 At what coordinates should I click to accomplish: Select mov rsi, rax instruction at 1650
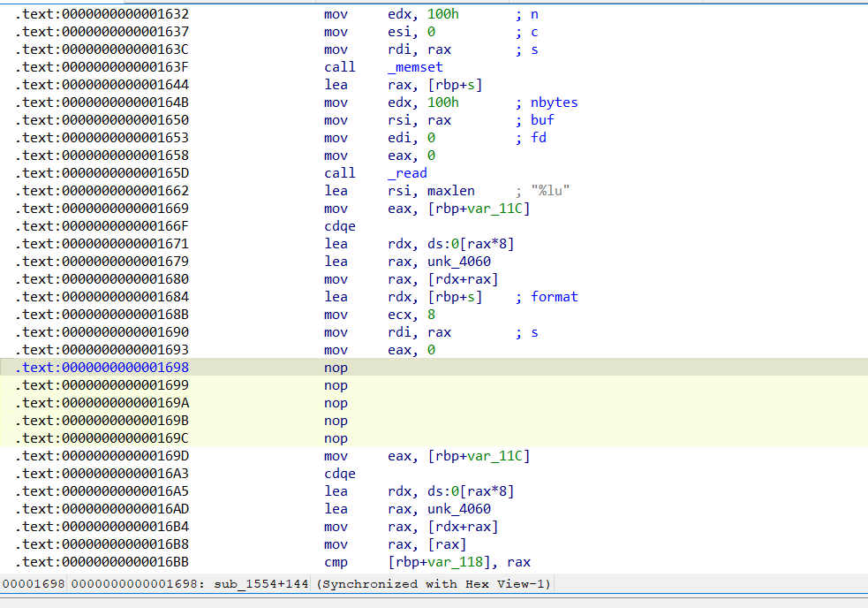[x=388, y=120]
